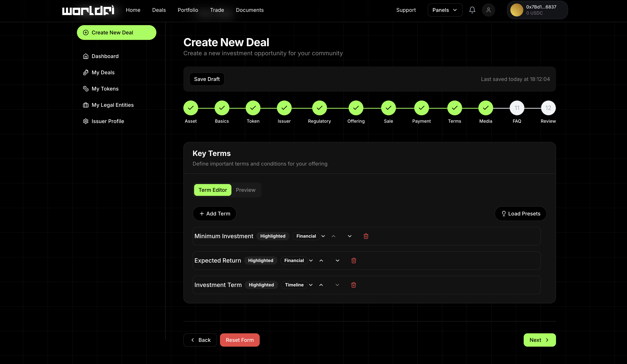
Task: Move Minimum Investment term down
Action: pos(350,236)
